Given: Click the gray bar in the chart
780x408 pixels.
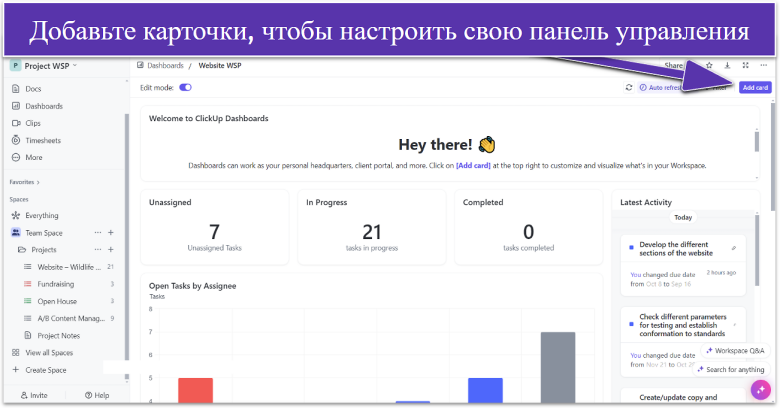Looking at the screenshot, I should tap(558, 368).
